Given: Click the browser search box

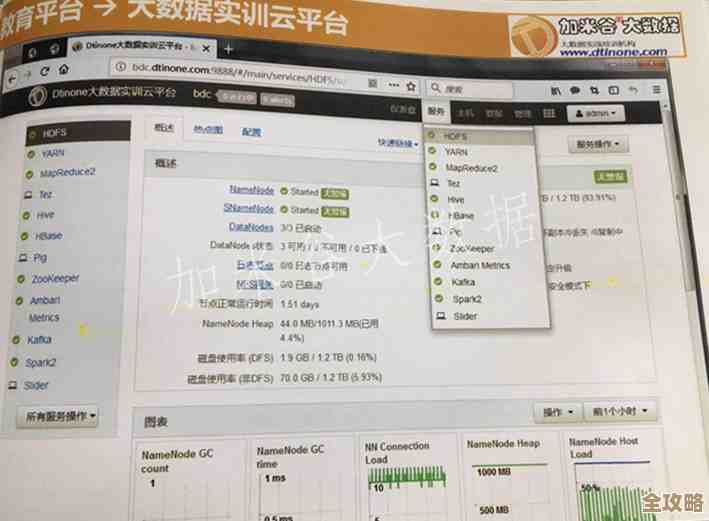Looking at the screenshot, I should 469,89.
